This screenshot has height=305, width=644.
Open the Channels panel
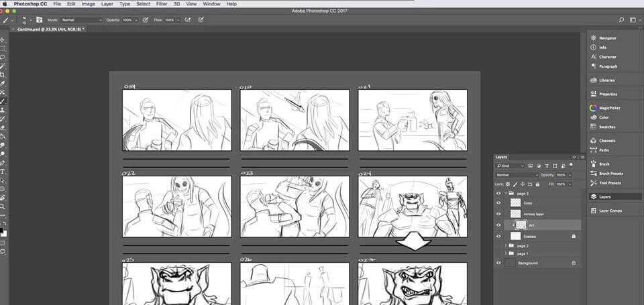603,141
